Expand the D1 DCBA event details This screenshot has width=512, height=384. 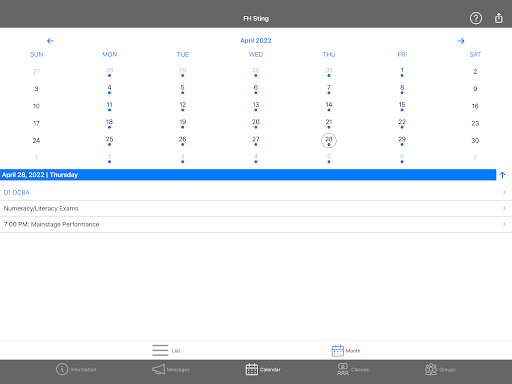[x=256, y=192]
